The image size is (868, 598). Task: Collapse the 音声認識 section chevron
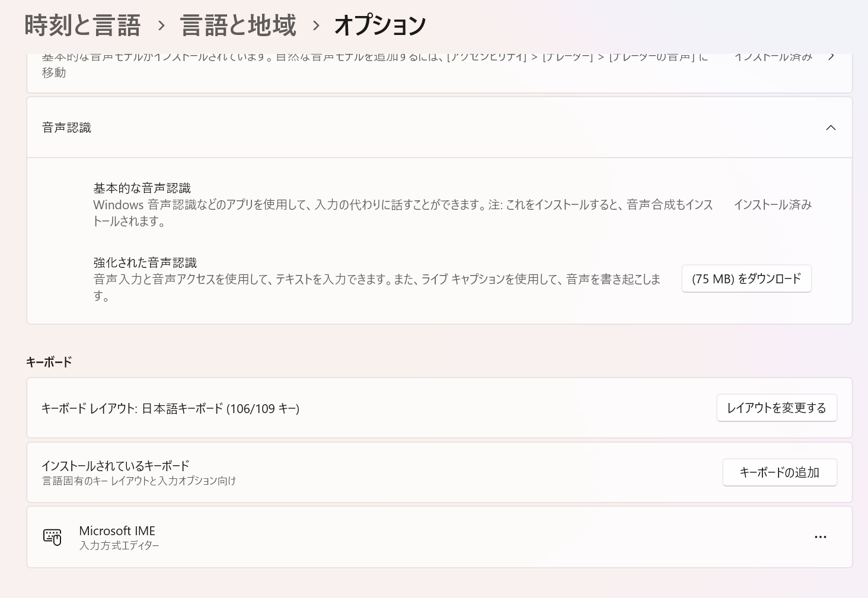click(831, 127)
